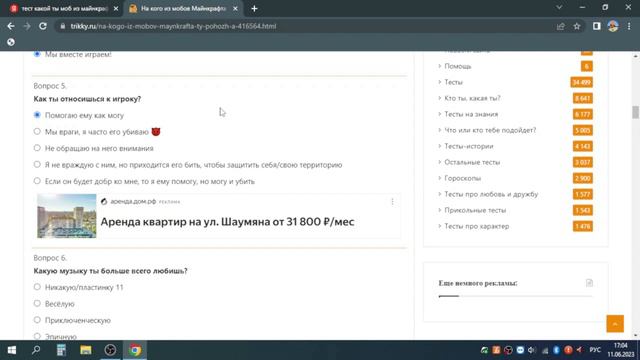
Task: Open the browser side panel icon
Action: (596, 26)
